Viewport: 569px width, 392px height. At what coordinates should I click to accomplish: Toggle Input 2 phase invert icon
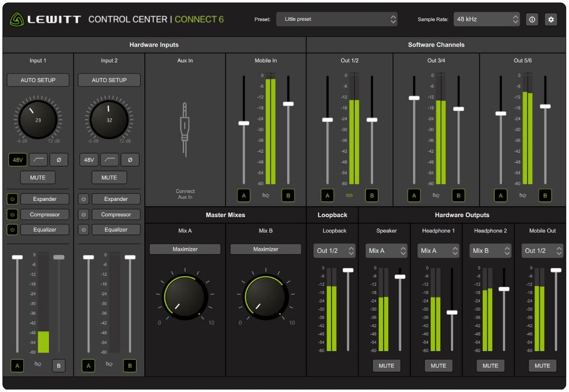tap(130, 160)
